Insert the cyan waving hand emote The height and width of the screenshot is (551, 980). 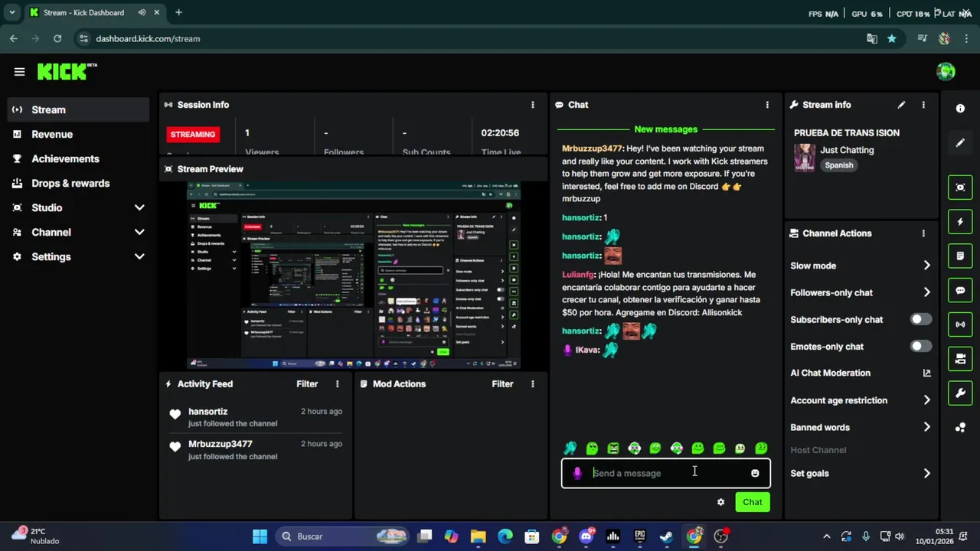[570, 448]
